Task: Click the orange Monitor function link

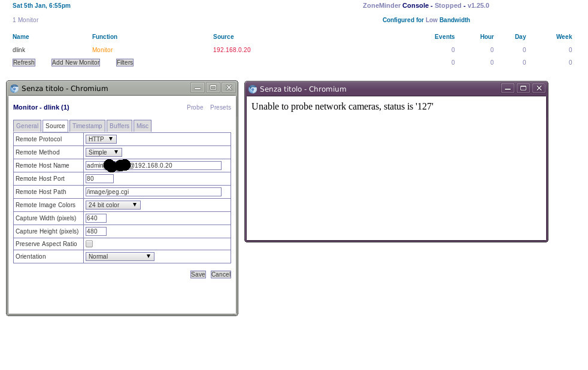Action: point(102,50)
